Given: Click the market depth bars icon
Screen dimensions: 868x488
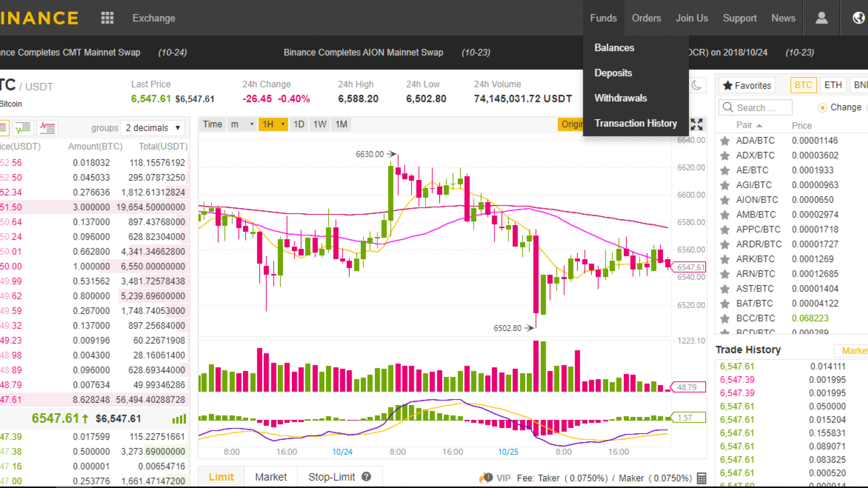Looking at the screenshot, I should click(179, 419).
